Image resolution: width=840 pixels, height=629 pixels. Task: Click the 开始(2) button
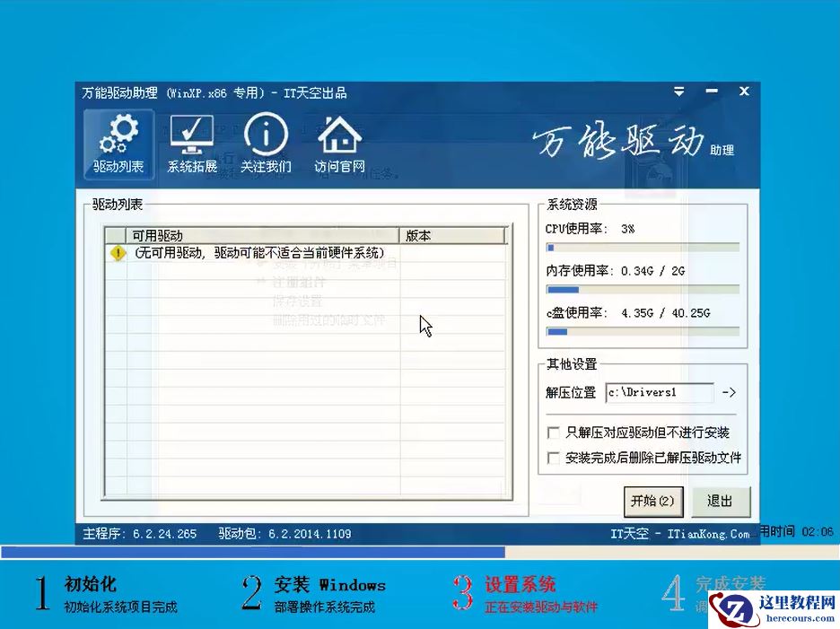click(653, 502)
